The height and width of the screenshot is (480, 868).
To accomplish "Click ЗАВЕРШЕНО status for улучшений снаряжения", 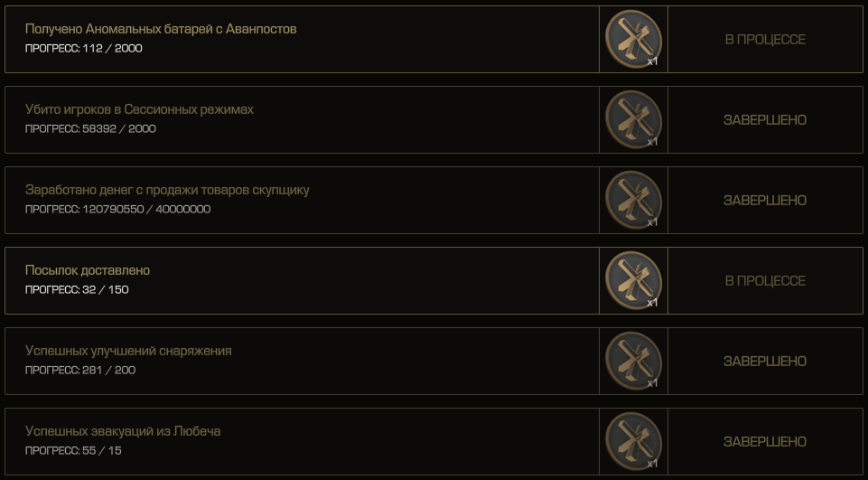I will point(765,362).
